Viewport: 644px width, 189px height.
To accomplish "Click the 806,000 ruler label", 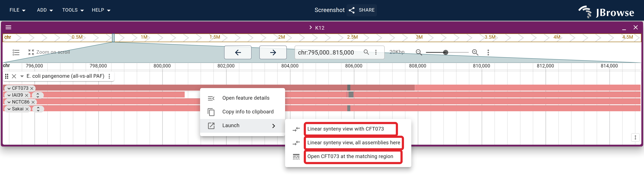I will point(354,66).
